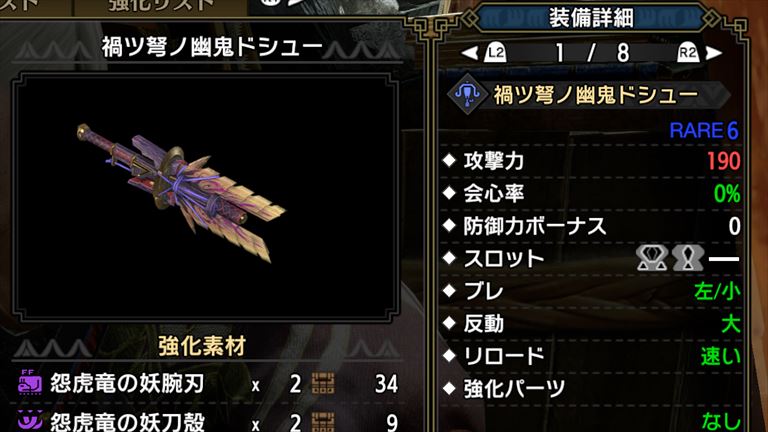Click the item box icon beside 34
This screenshot has height=432, width=768.
click(323, 384)
